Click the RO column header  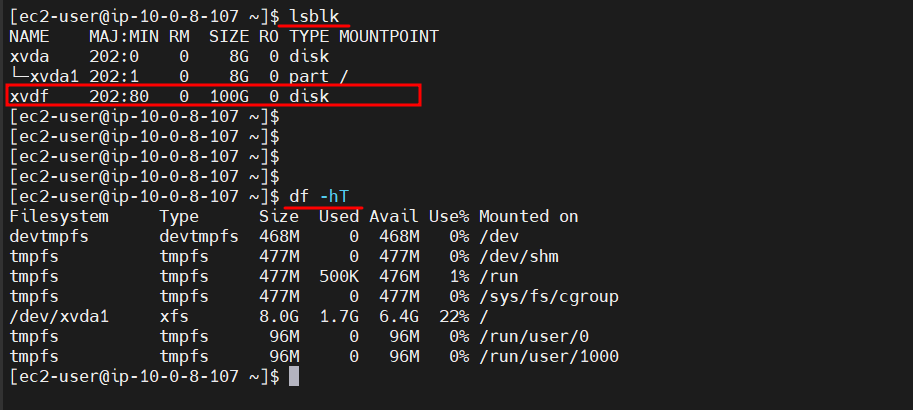(269, 37)
